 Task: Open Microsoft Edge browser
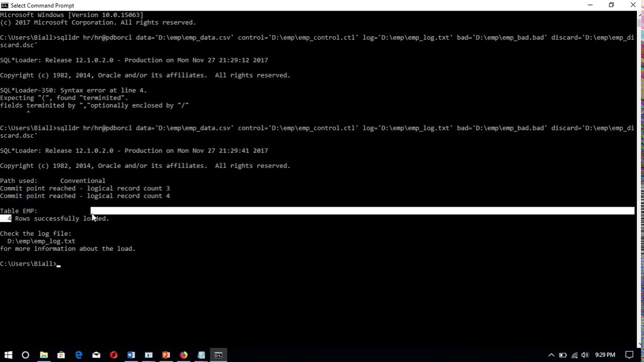tap(78, 355)
